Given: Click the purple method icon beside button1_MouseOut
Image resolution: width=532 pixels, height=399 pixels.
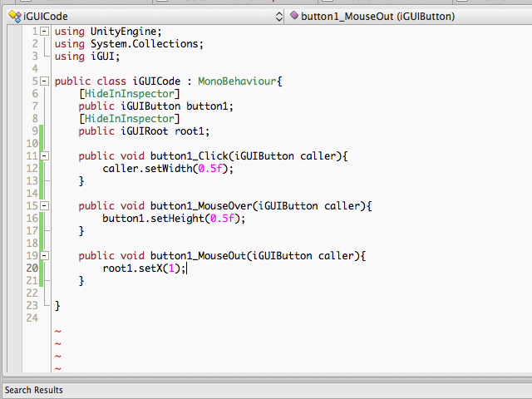Looking at the screenshot, I should [x=293, y=17].
